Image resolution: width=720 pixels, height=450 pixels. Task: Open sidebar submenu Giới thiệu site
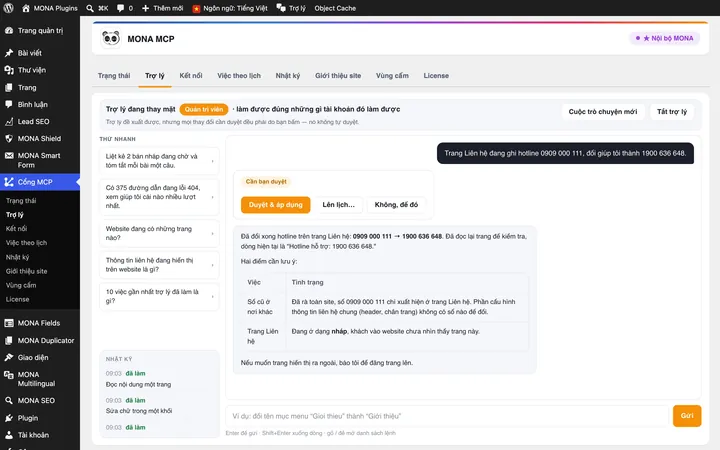coord(26,271)
